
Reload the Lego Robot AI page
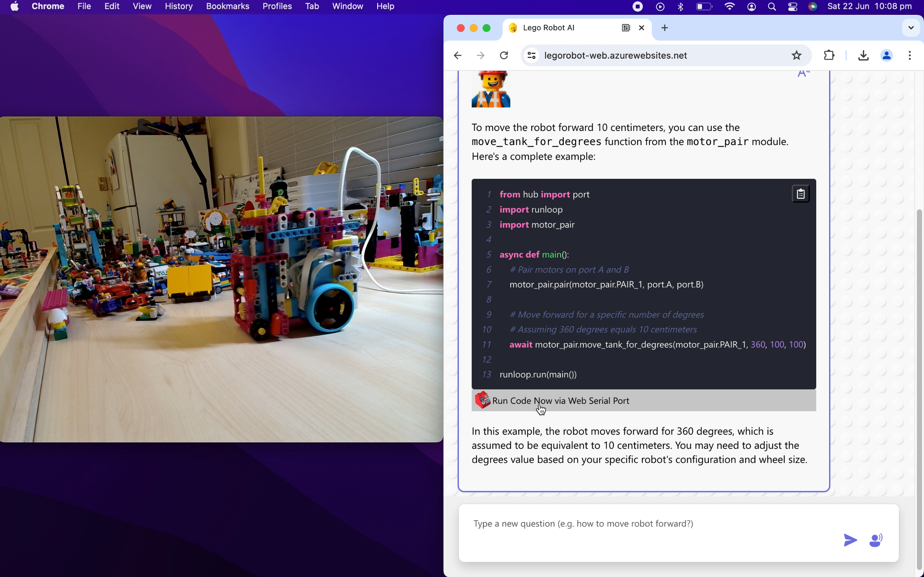[x=504, y=55]
